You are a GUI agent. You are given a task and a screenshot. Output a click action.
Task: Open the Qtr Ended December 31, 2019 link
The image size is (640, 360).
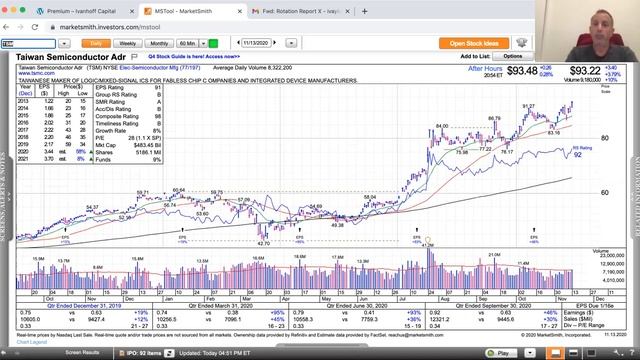coord(84,306)
